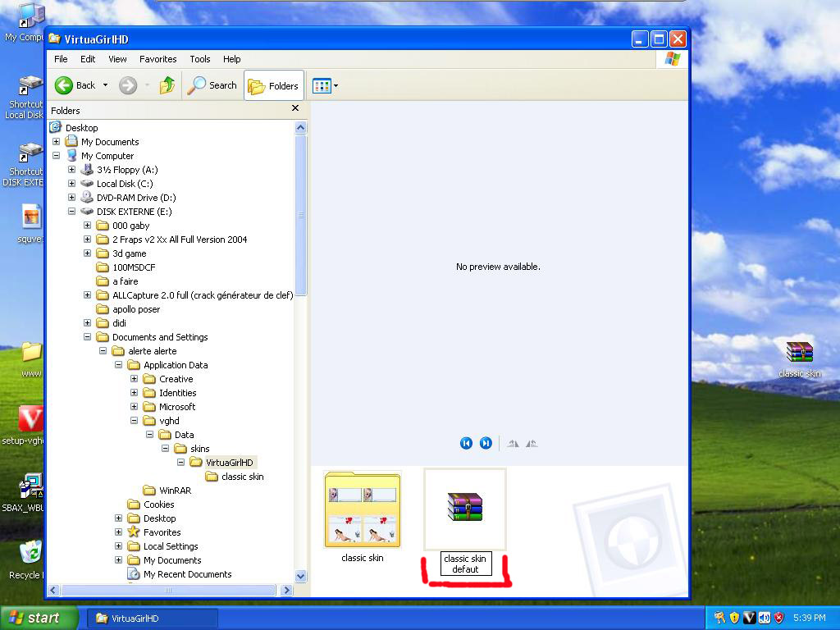This screenshot has height=630, width=840.
Task: Click the yellow shield icon in system tray
Action: pos(734,618)
